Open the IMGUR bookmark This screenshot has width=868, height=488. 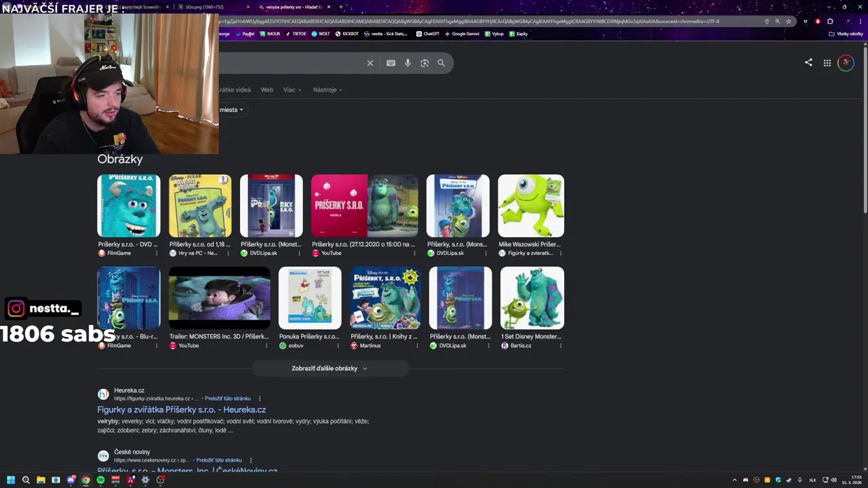[270, 33]
